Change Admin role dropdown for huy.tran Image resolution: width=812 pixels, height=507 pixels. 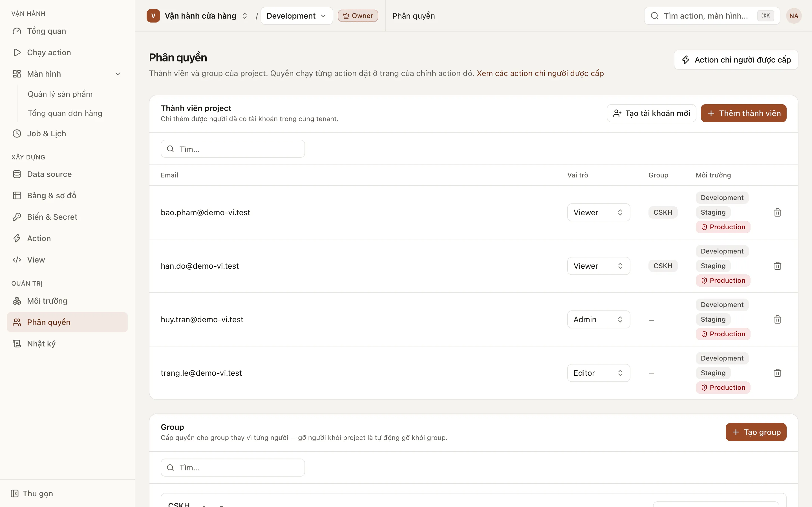598,319
